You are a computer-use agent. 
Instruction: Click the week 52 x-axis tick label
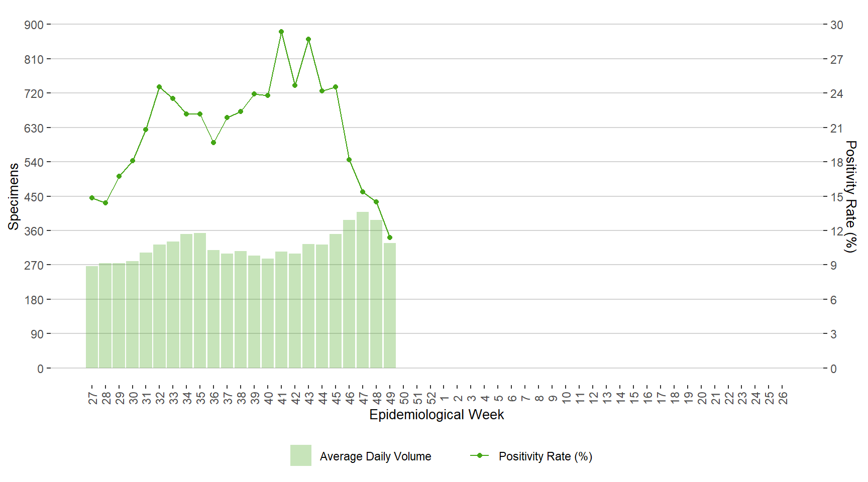[431, 398]
